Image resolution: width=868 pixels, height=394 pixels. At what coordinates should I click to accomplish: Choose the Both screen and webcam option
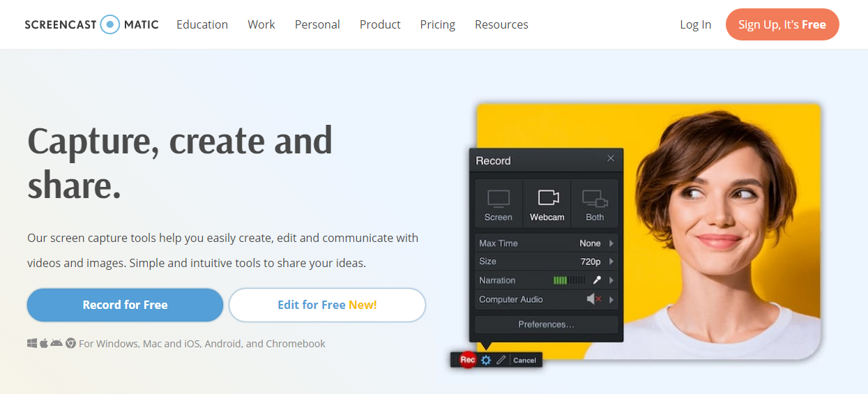595,204
